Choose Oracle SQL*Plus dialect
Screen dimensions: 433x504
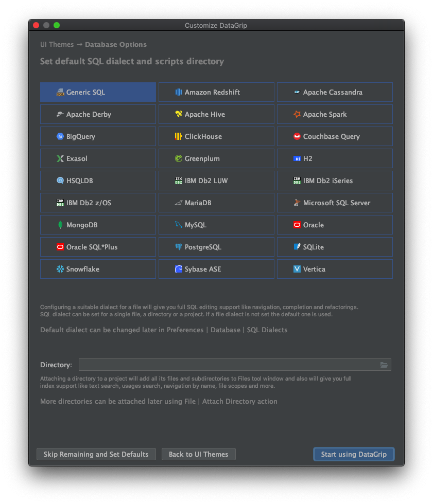tap(98, 247)
